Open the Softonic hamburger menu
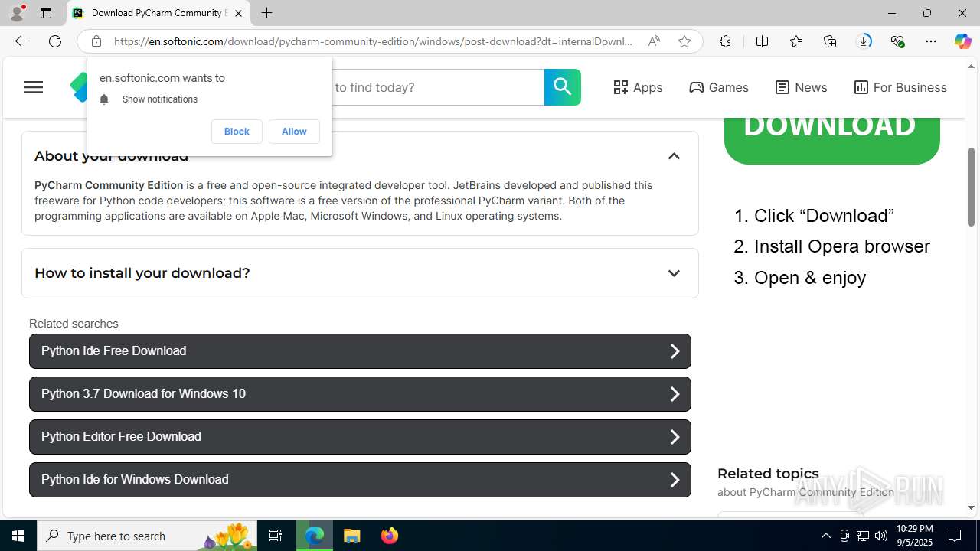 pos(34,87)
